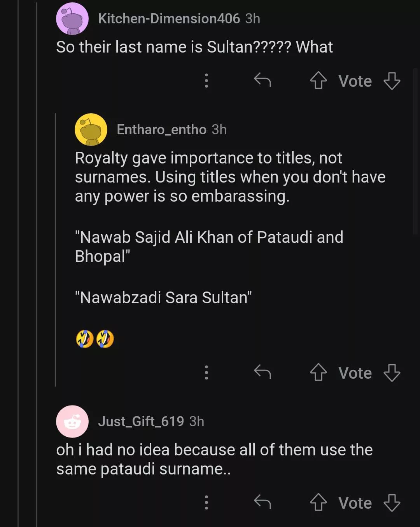This screenshot has height=527, width=420.
Task: Click the Just_Gift_619 username
Action: click(x=141, y=422)
